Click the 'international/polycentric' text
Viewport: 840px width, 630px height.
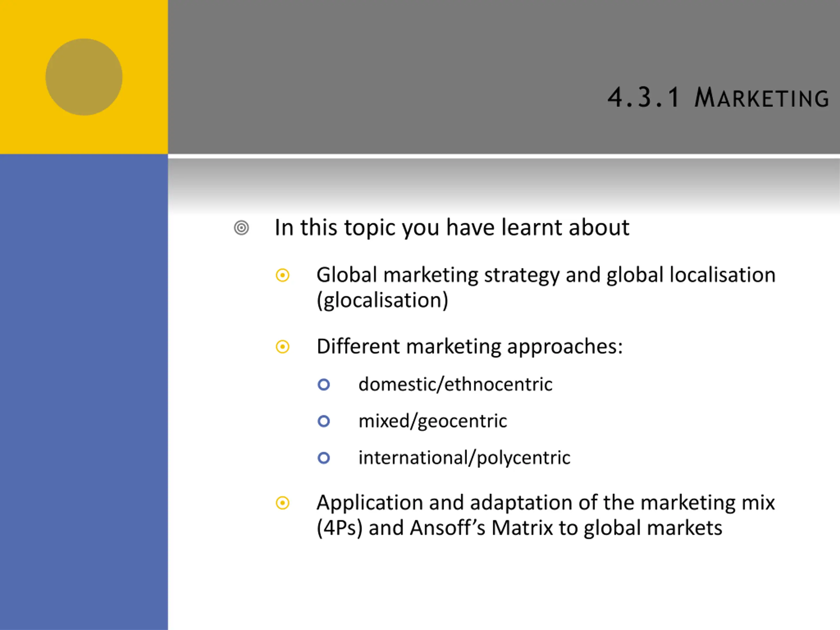(464, 458)
